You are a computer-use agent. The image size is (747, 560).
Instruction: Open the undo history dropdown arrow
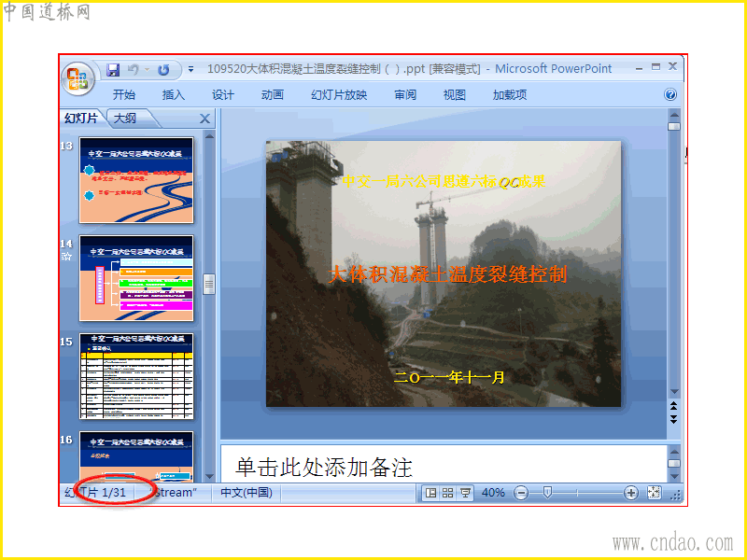pyautogui.click(x=148, y=69)
